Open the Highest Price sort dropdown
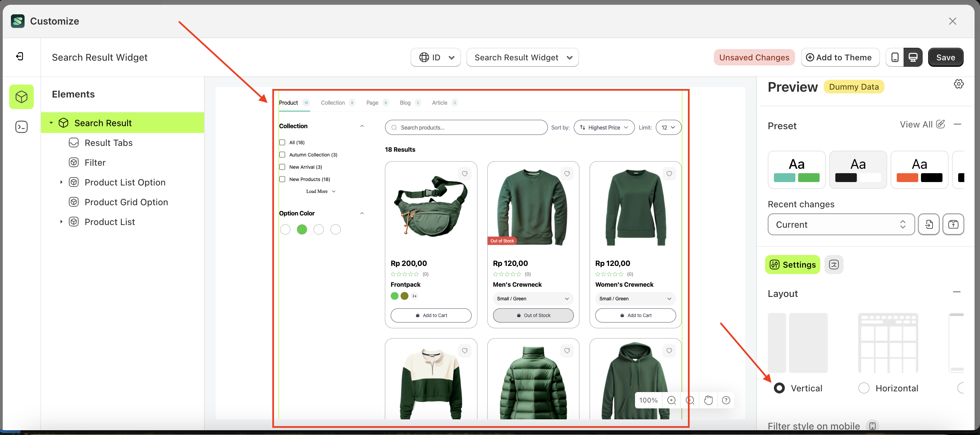 pos(604,127)
